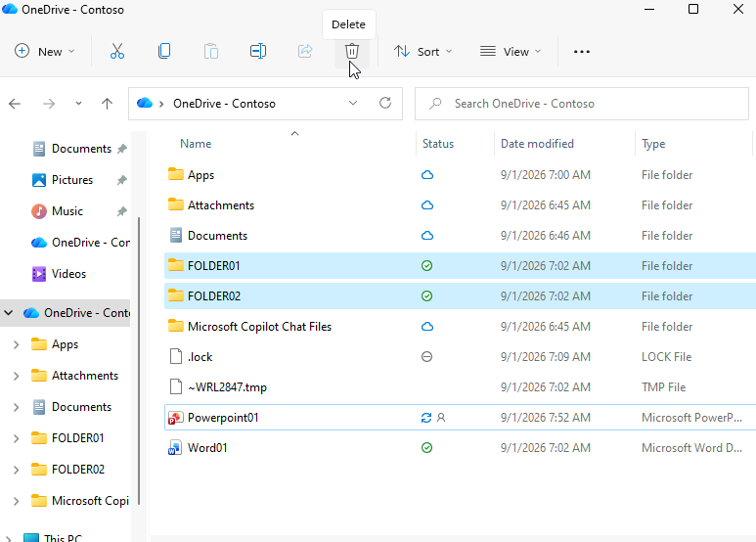
Task: Click the Cut scissors icon
Action: (x=117, y=51)
